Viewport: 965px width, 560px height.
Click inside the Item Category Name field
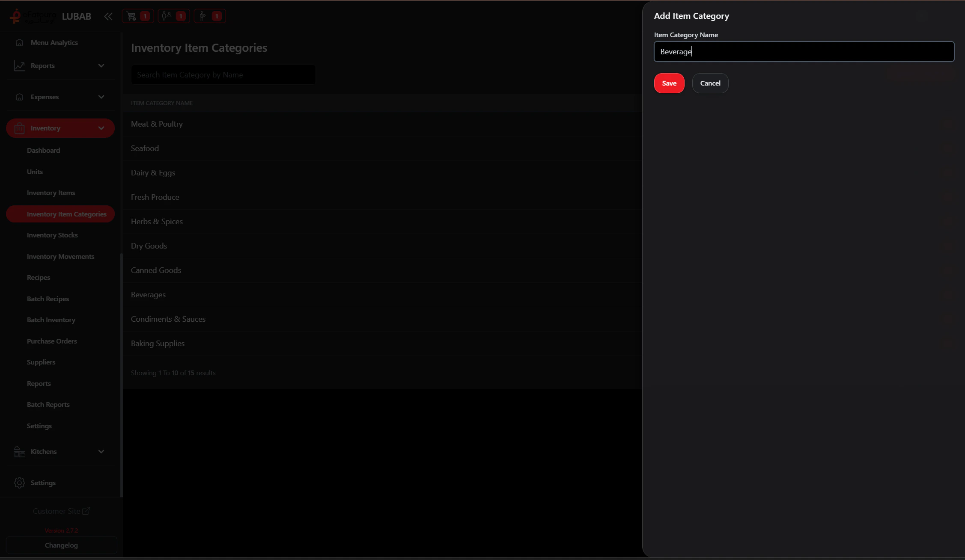pos(804,51)
